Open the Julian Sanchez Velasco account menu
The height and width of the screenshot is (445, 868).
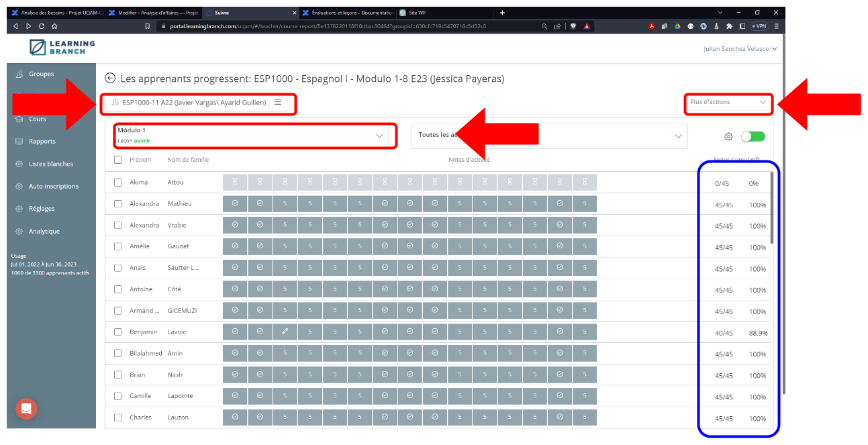[739, 48]
